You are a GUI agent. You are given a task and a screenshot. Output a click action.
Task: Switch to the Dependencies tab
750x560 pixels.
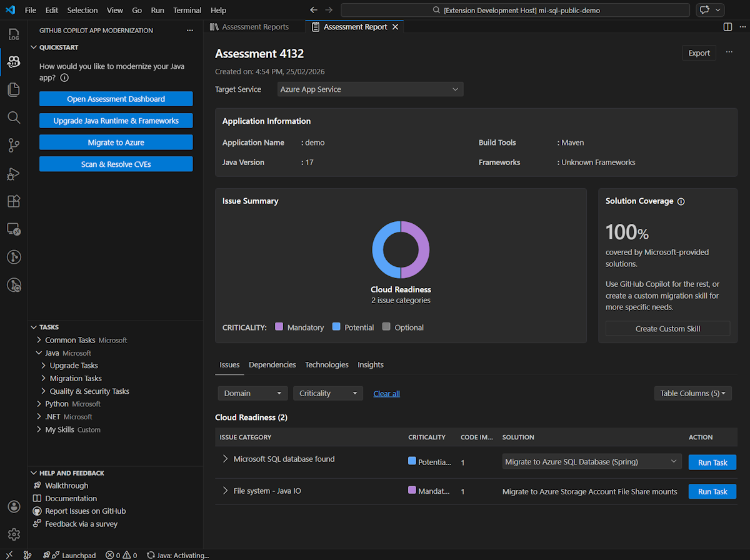[x=272, y=364]
